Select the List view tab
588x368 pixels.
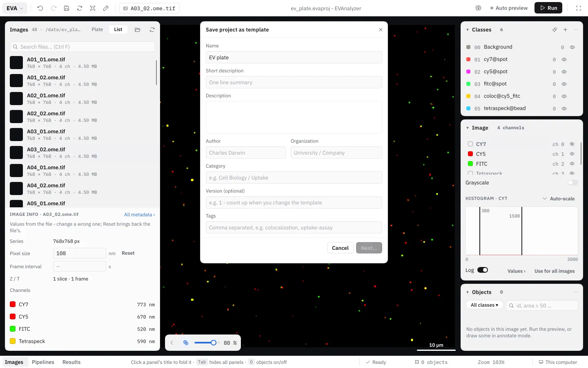(x=118, y=29)
